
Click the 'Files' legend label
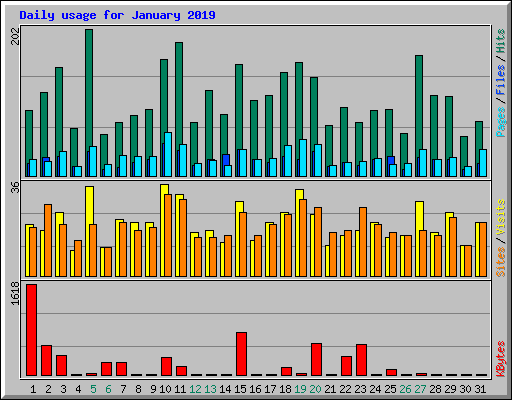[x=500, y=80]
